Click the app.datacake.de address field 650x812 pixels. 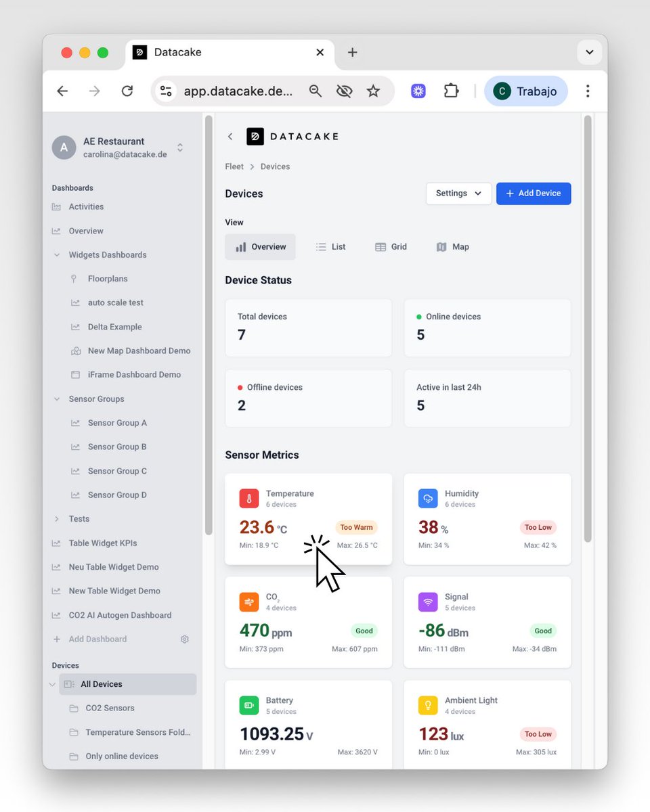pyautogui.click(x=238, y=91)
